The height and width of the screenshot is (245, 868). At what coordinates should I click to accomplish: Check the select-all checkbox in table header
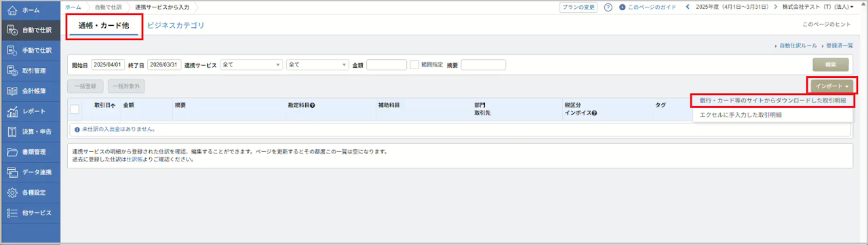tap(75, 109)
